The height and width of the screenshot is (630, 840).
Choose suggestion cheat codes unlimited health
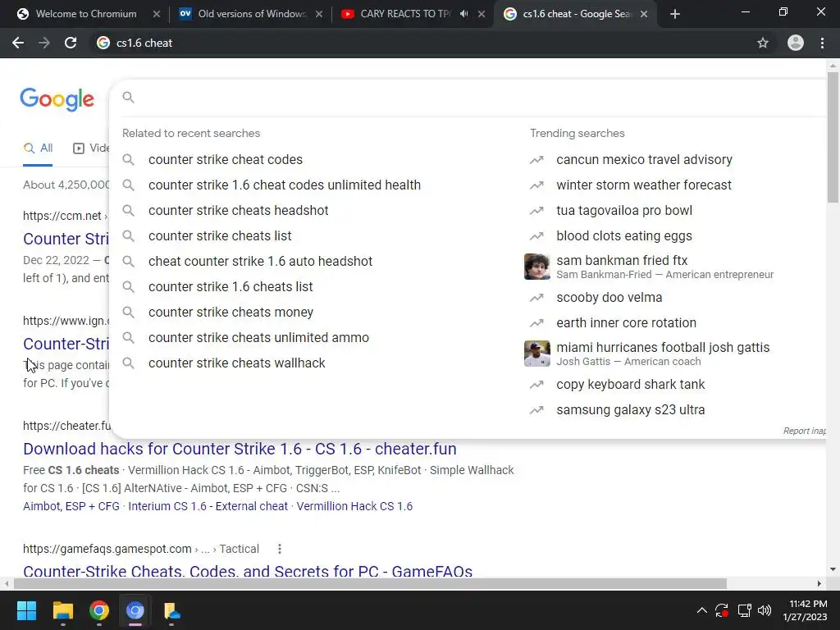pos(285,185)
